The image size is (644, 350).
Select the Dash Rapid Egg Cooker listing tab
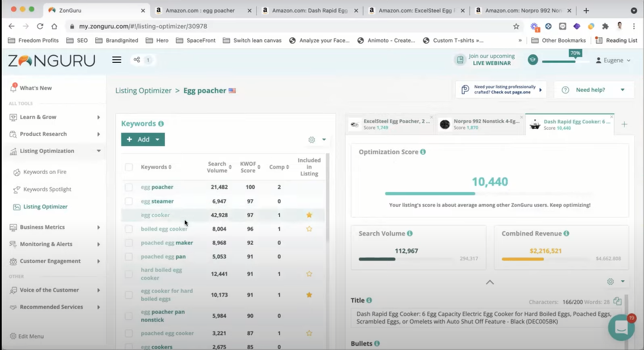[570, 125]
